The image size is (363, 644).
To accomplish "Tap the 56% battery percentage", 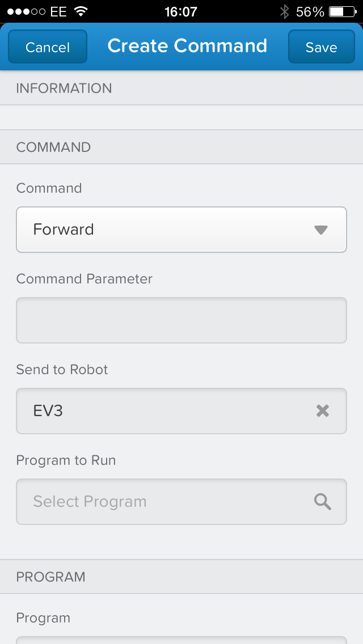I will (310, 11).
